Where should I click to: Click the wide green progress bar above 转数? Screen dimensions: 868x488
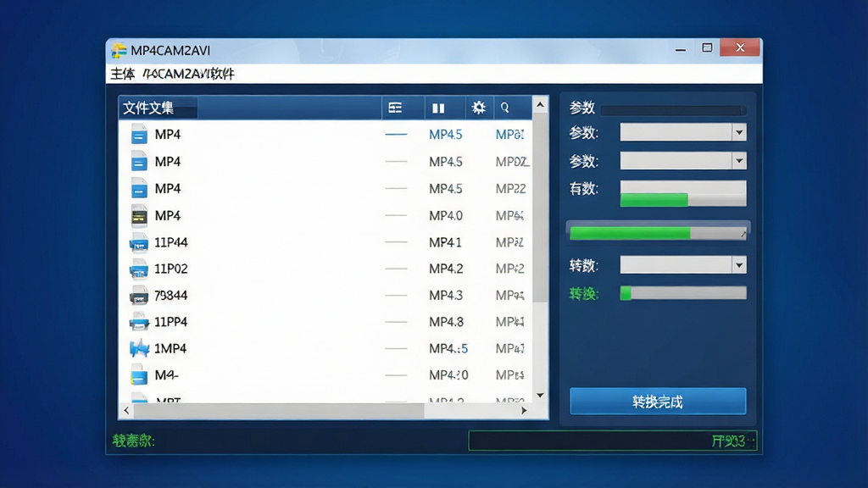click(x=658, y=233)
